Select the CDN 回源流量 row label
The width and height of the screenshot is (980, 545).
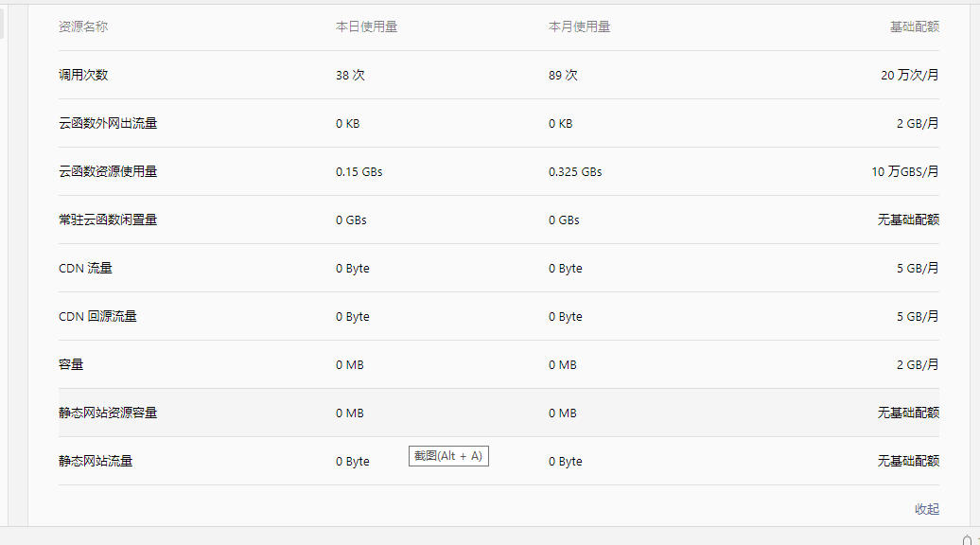[x=97, y=316]
